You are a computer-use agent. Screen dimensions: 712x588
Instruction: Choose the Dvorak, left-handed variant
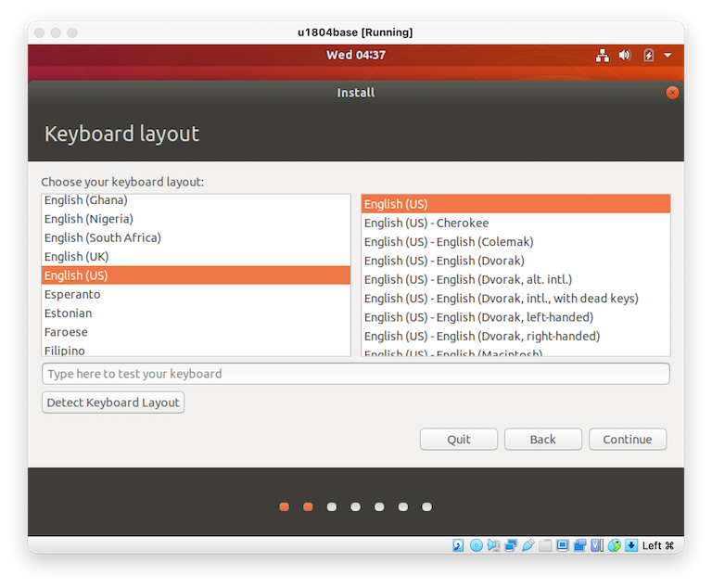515,317
